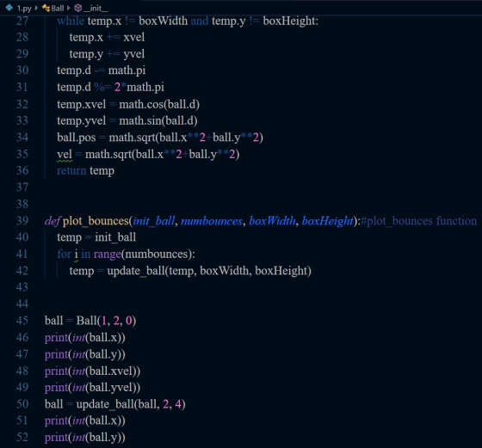Image resolution: width=482 pixels, height=448 pixels.
Task: Click the 'boxWidth' parameter on line 39
Action: 272,221
